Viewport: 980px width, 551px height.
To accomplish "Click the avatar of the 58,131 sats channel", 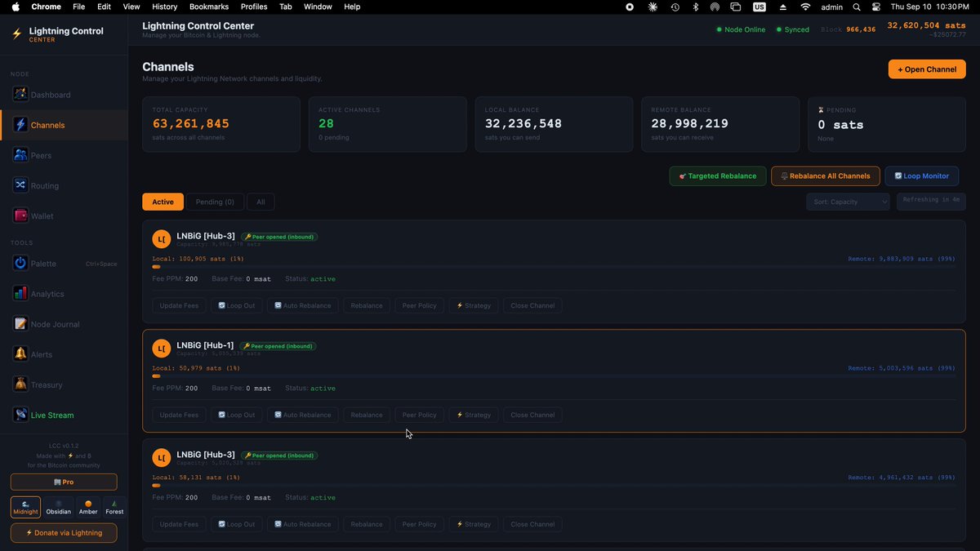I will [161, 458].
